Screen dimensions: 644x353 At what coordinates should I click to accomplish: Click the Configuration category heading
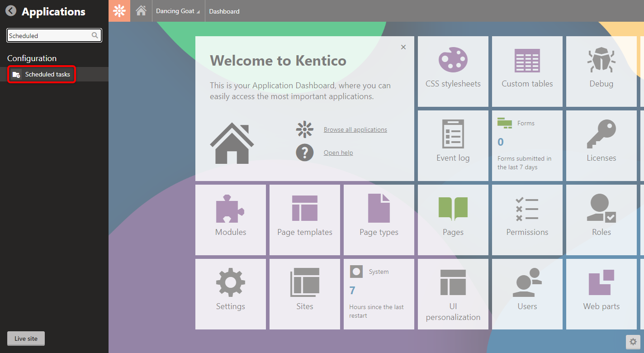pyautogui.click(x=32, y=58)
